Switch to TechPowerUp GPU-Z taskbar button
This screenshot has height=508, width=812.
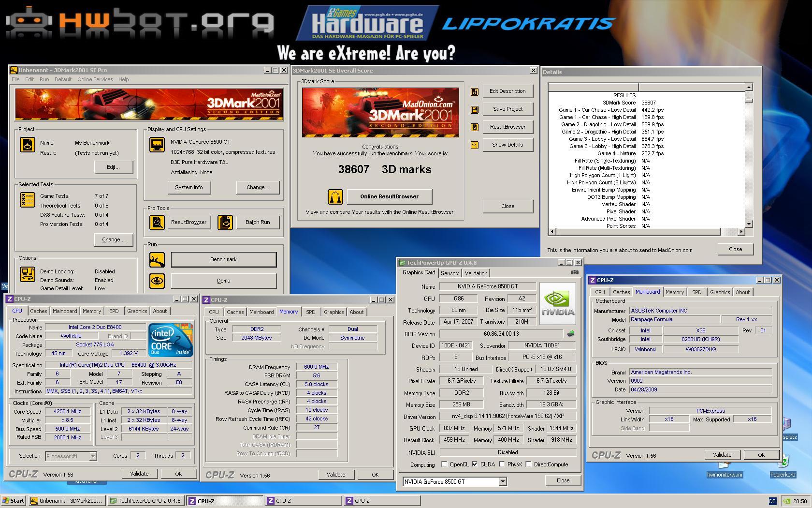click(146, 501)
